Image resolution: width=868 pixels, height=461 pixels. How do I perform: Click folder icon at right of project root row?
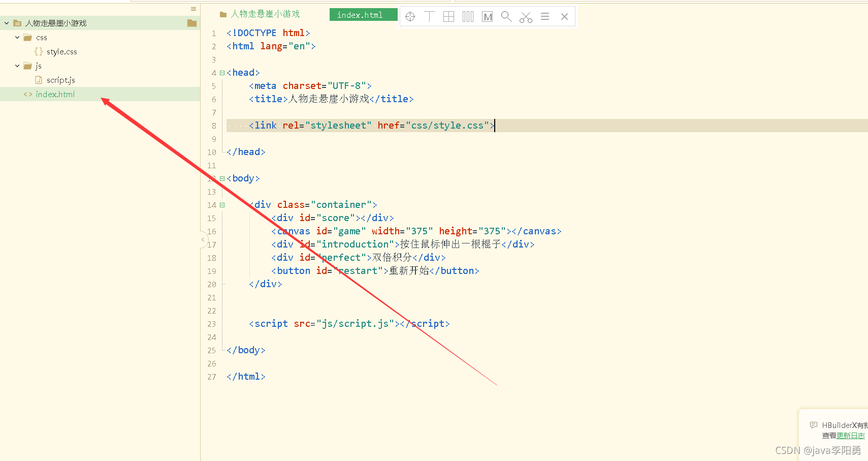click(x=192, y=23)
